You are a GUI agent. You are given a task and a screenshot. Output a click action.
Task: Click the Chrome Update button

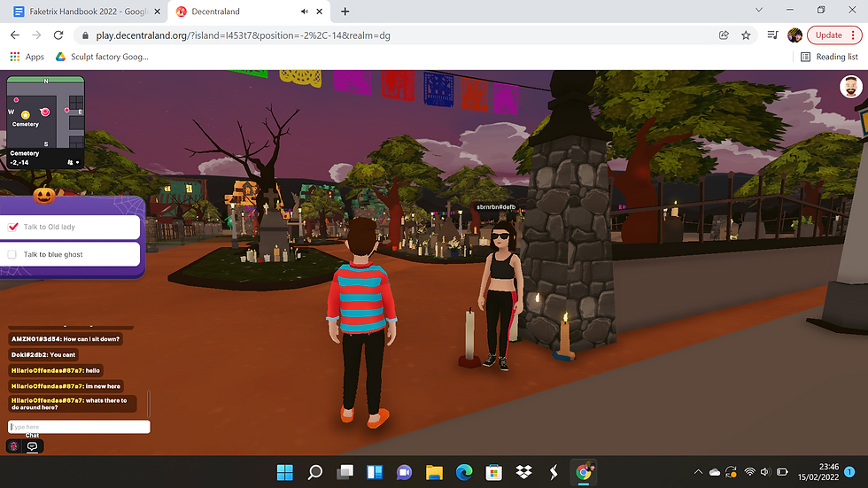tap(834, 35)
